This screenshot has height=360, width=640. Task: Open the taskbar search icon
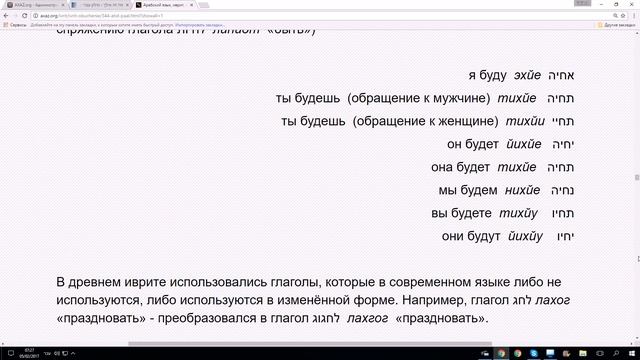coord(616,353)
